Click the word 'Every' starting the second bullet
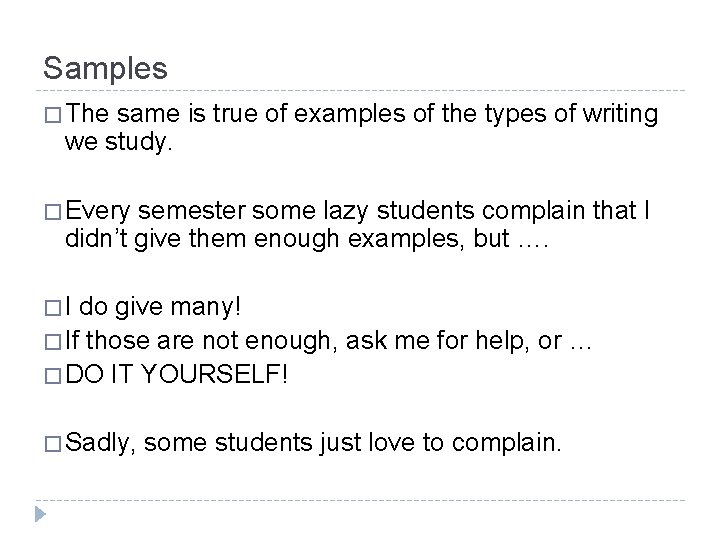The height and width of the screenshot is (540, 720). [x=98, y=212]
